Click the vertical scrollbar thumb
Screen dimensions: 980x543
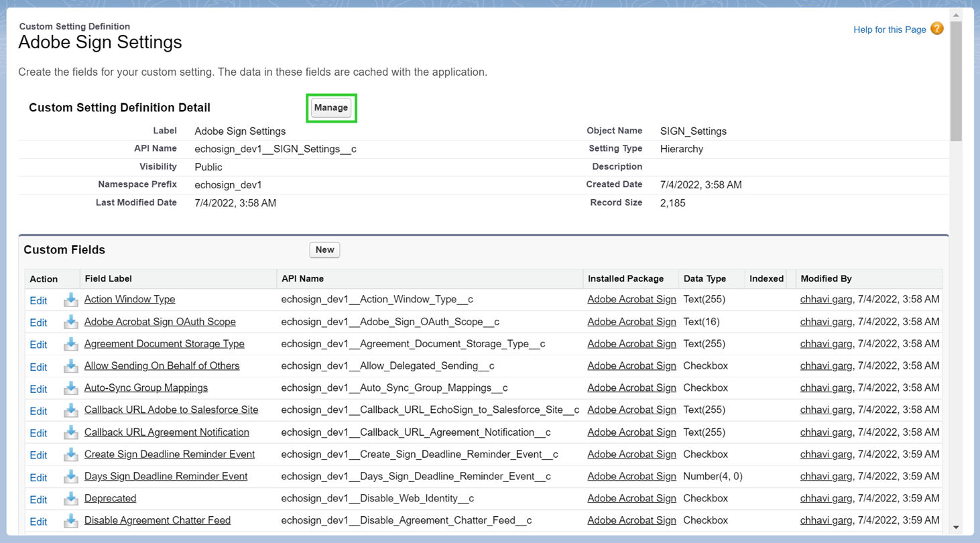957,80
